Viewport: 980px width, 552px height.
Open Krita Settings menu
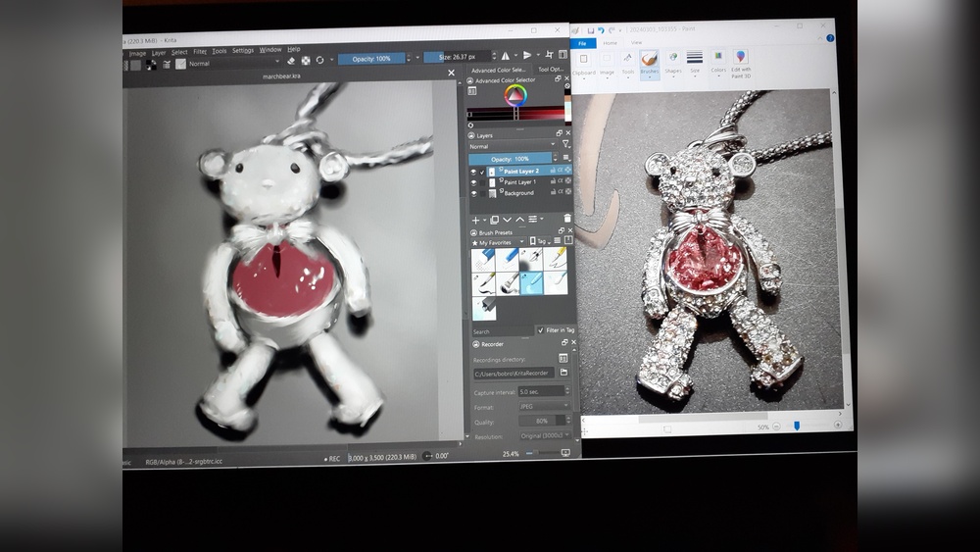click(x=243, y=51)
